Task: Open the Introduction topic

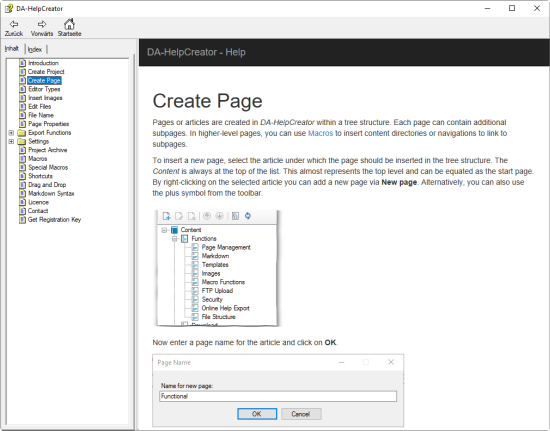Action: [43, 63]
